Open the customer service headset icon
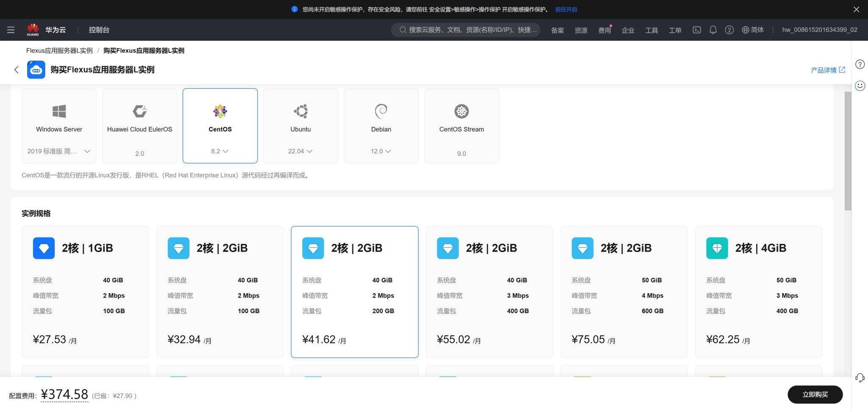The height and width of the screenshot is (412, 868). click(x=860, y=378)
